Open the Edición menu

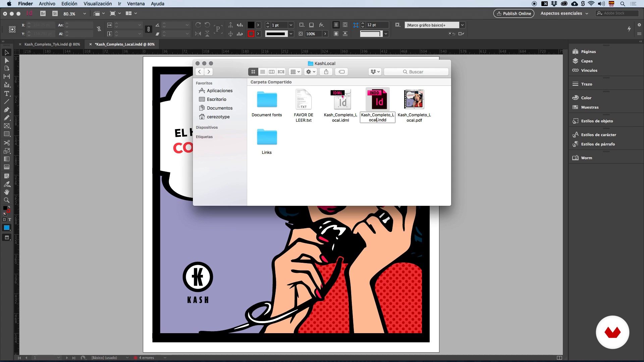[x=69, y=4]
